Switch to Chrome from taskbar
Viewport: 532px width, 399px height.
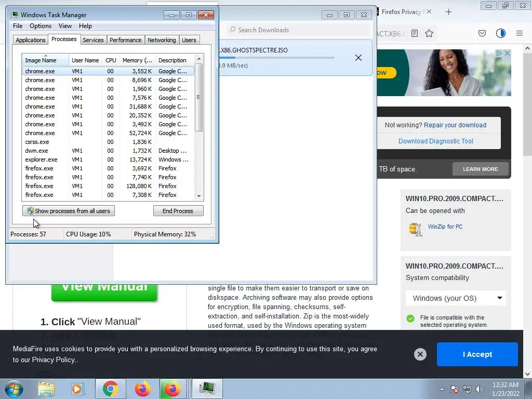point(111,389)
